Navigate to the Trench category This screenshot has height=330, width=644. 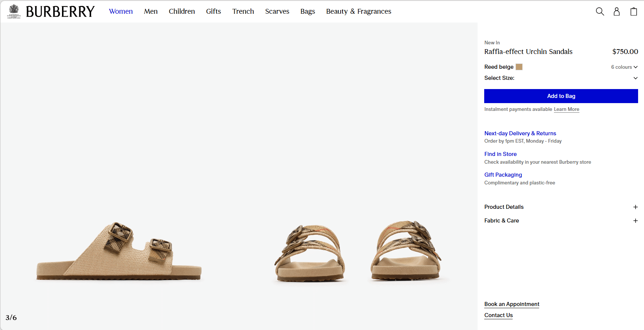[243, 11]
